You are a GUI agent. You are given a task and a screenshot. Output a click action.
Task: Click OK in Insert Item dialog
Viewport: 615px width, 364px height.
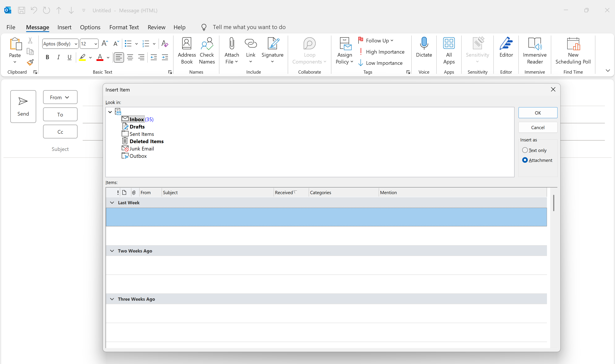coord(537,113)
